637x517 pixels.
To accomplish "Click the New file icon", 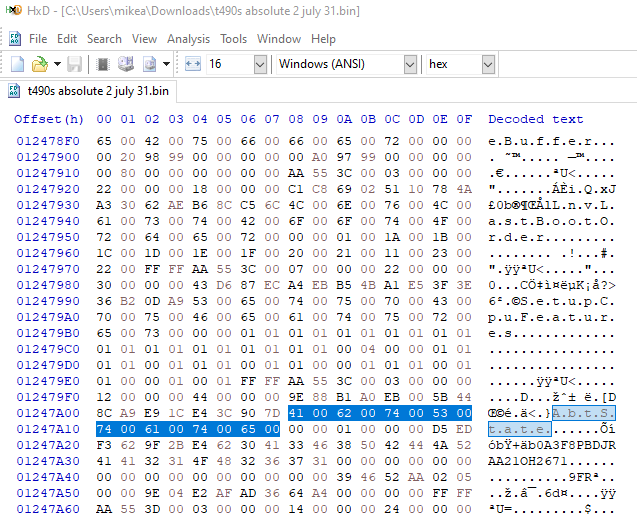I will (17, 64).
